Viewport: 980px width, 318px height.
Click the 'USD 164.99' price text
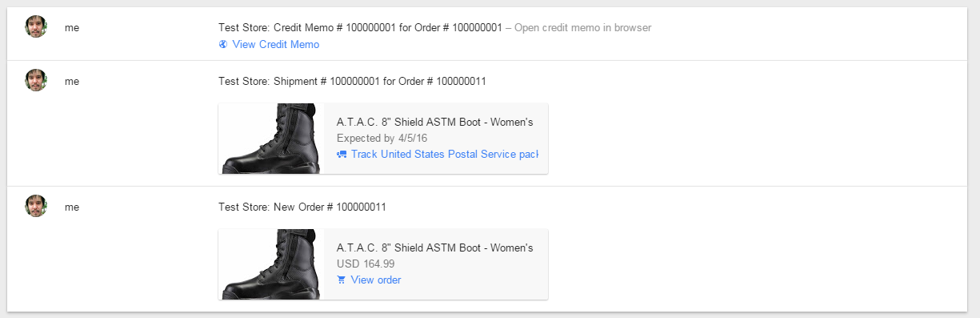pyautogui.click(x=366, y=264)
